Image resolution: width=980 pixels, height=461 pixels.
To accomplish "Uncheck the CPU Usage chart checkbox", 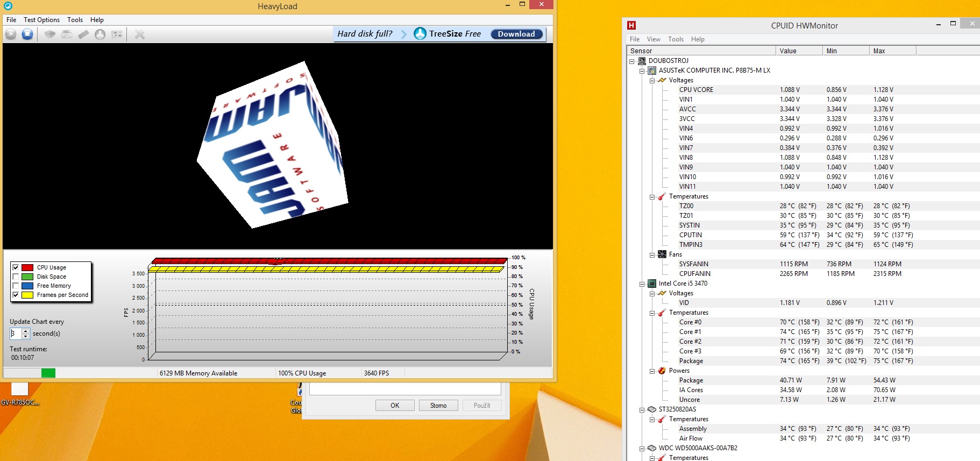I will (x=16, y=267).
